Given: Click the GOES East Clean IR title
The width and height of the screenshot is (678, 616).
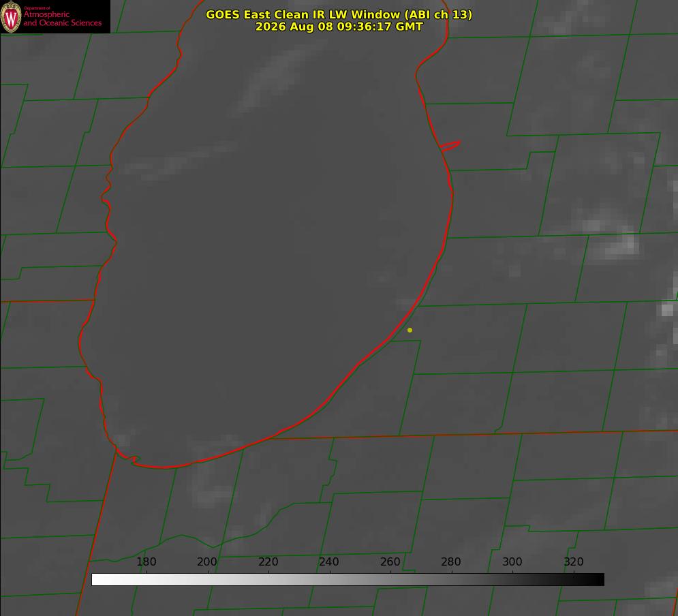Looking at the screenshot, I should [339, 14].
